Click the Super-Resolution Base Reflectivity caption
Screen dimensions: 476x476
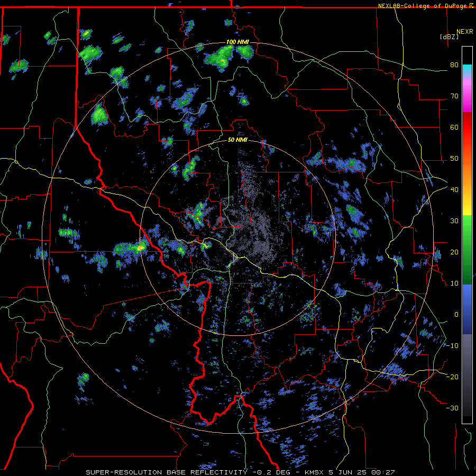167,472
